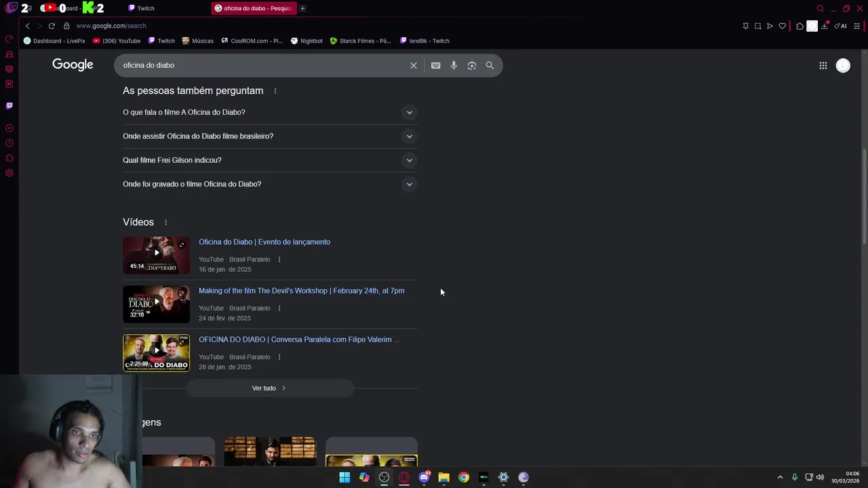Screen dimensions: 868x488
Task: Reload the current page
Action: point(52,26)
